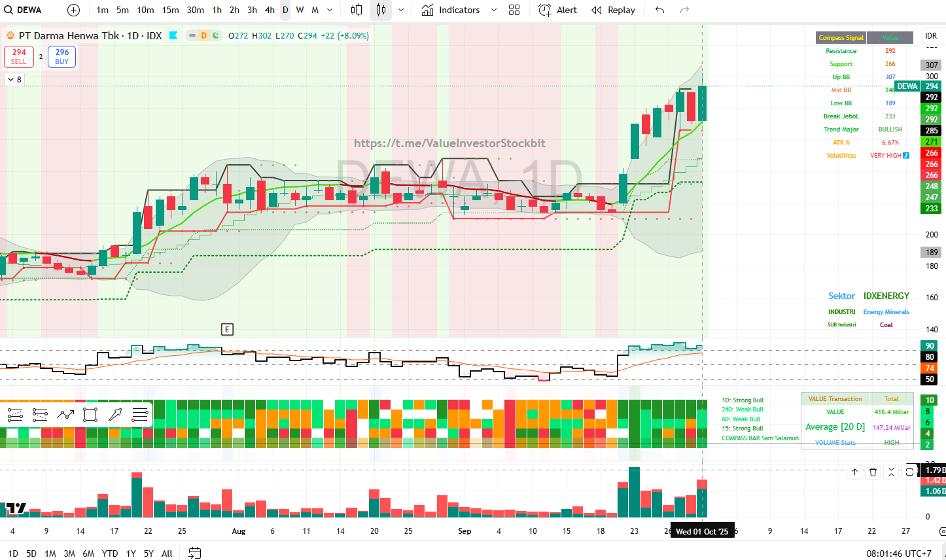Select the W weekly timeframe
This screenshot has width=946, height=560.
coord(300,10)
